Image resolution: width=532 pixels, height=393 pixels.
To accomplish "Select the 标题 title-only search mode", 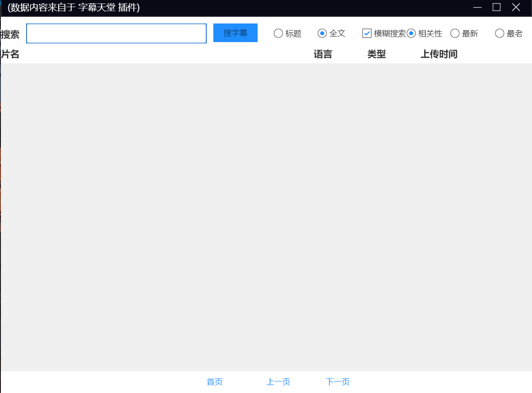I will [278, 33].
